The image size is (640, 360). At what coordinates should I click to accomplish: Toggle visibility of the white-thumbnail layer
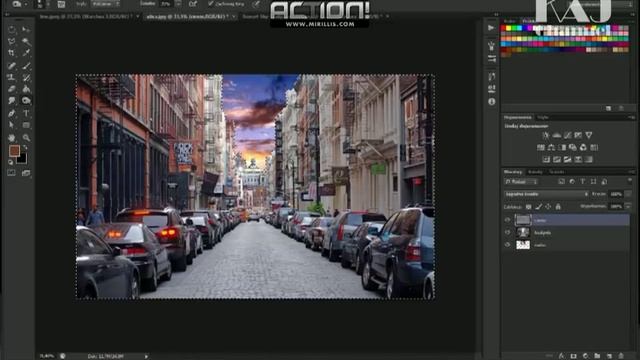click(x=507, y=245)
